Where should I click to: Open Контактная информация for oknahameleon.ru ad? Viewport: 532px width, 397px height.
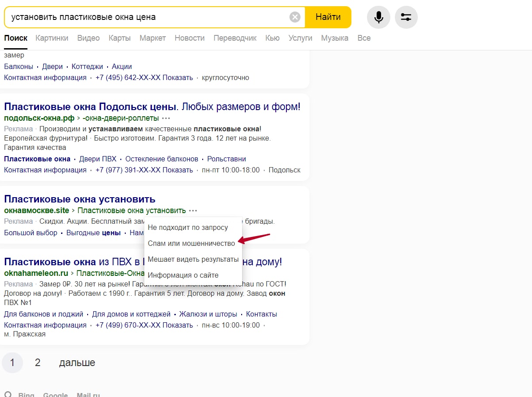coord(45,325)
